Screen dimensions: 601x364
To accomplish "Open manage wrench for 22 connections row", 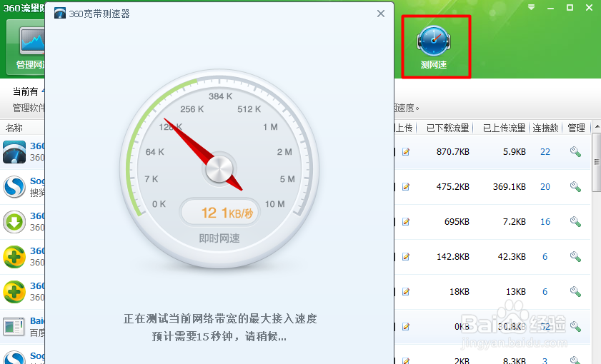I will pyautogui.click(x=575, y=152).
